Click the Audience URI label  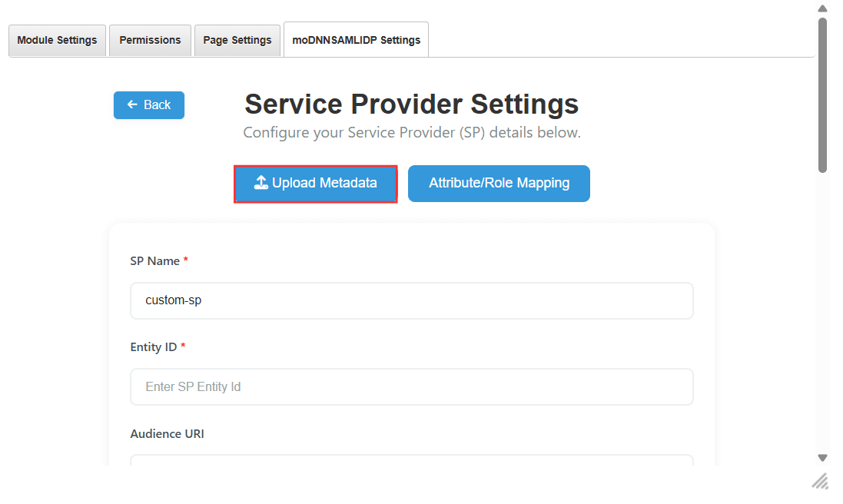tap(167, 433)
